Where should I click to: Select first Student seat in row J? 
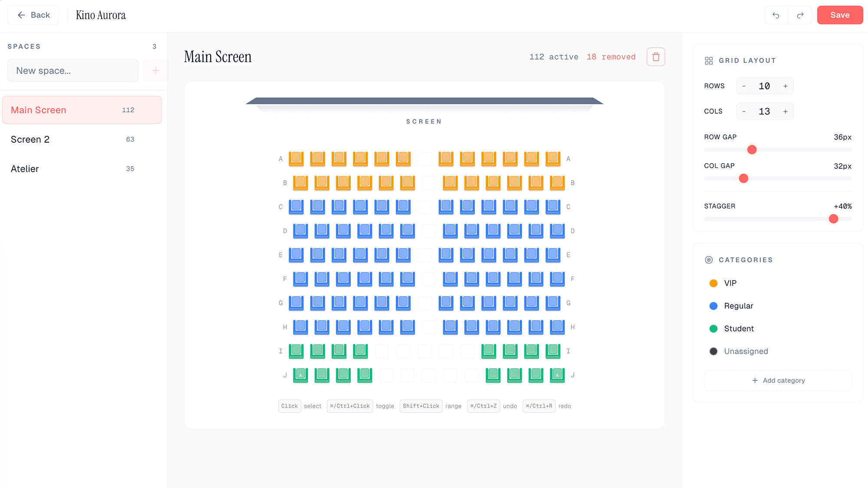pos(300,375)
